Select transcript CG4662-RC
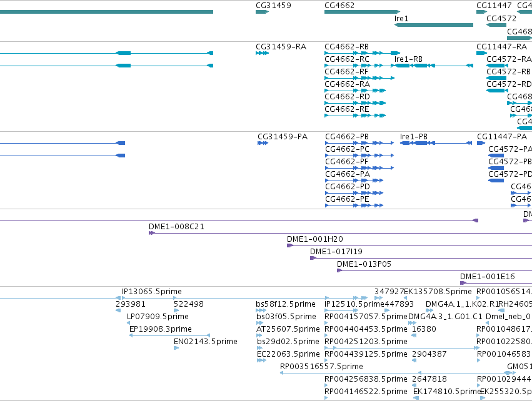 pos(347,59)
